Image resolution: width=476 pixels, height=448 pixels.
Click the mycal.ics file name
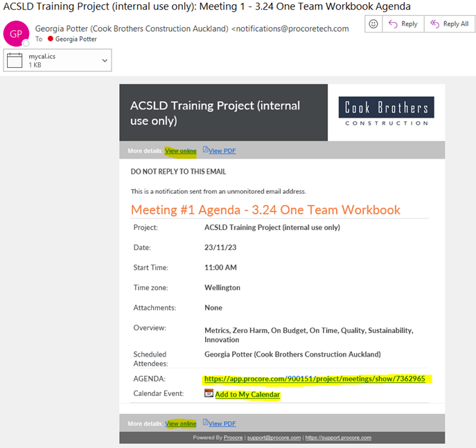click(x=42, y=56)
